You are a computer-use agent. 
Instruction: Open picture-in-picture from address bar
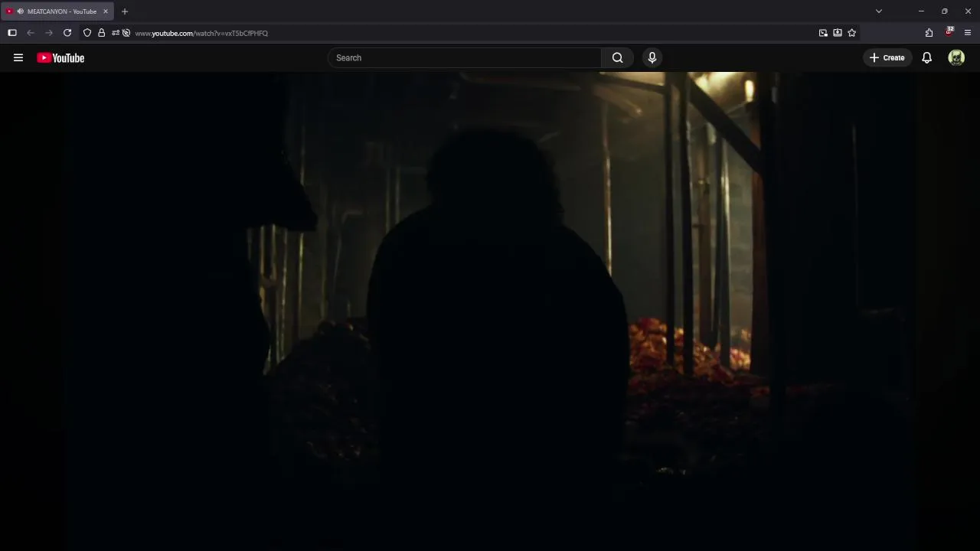[823, 33]
